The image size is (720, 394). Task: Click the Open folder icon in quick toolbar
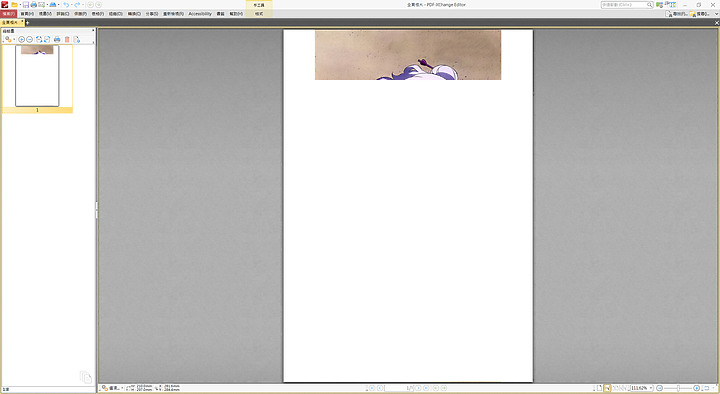tap(15, 5)
